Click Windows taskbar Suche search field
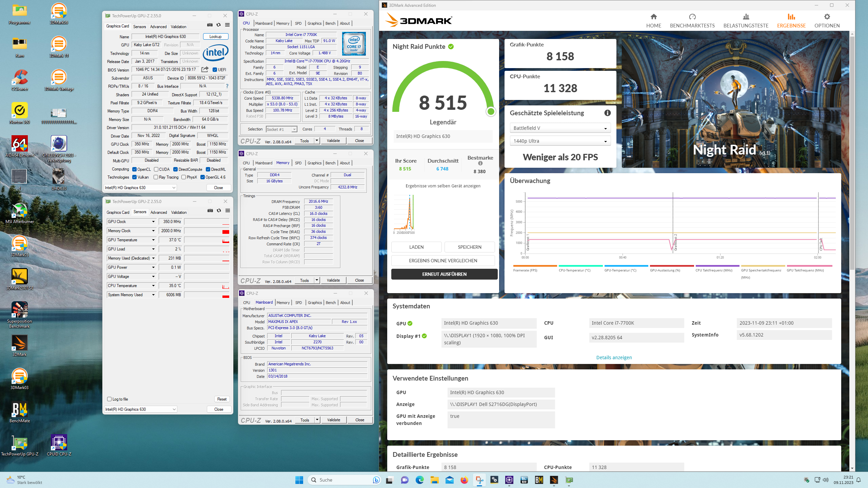The width and height of the screenshot is (868, 488). (344, 480)
